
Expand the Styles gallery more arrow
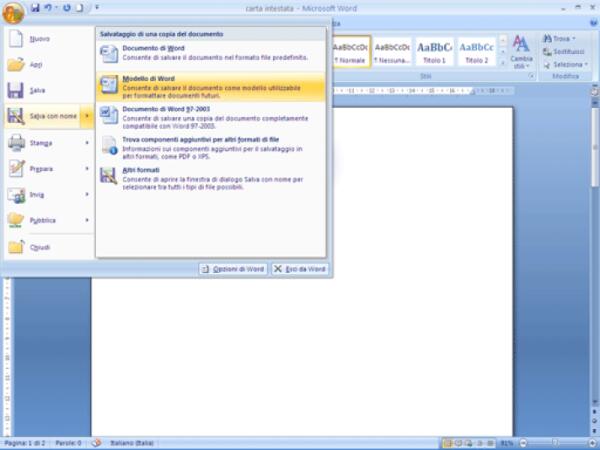[x=502, y=65]
